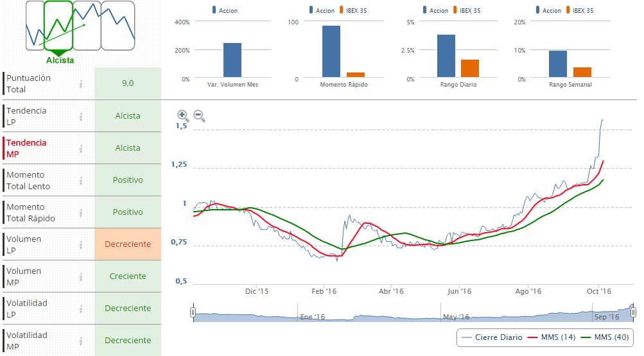The width and height of the screenshot is (644, 356).
Task: Click the zoom in magnifier icon
Action: pyautogui.click(x=183, y=116)
